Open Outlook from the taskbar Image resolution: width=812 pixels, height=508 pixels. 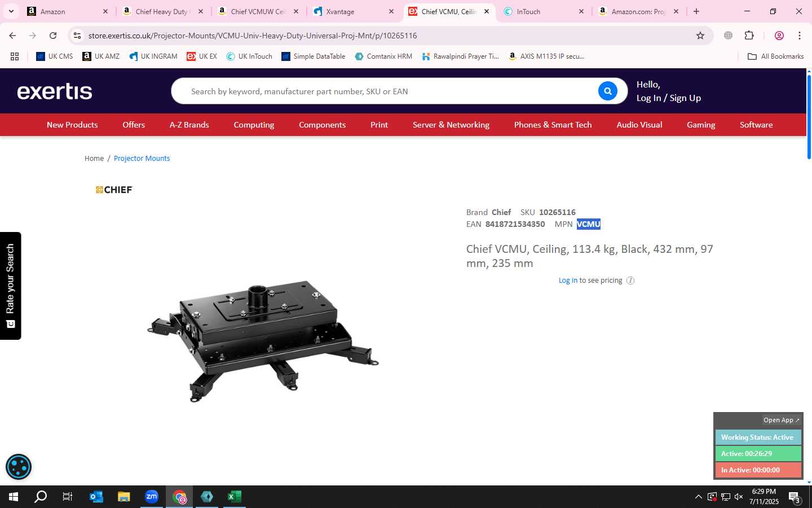pos(96,497)
